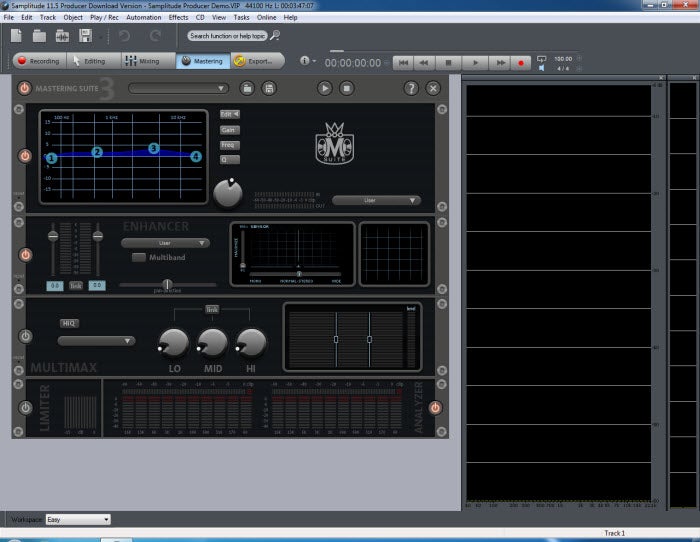Toggle the EQ section power button
The image size is (700, 542).
pos(25,156)
